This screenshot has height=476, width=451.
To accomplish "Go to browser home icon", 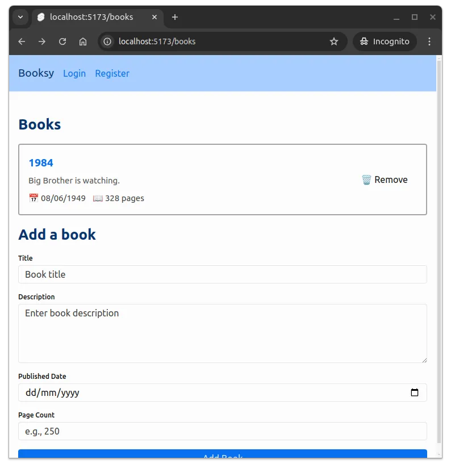I will click(x=83, y=41).
